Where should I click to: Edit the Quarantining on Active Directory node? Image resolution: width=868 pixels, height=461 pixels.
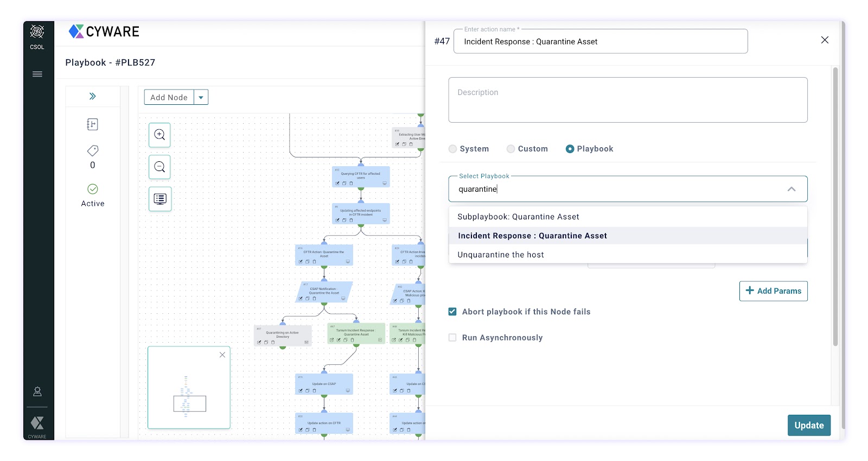click(x=259, y=342)
